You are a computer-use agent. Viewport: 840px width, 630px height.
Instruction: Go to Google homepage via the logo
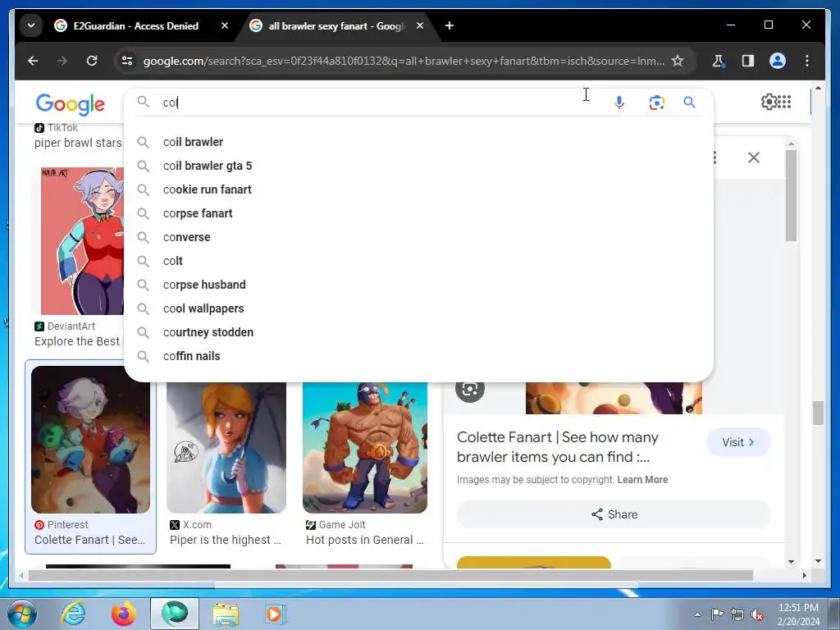pyautogui.click(x=71, y=104)
